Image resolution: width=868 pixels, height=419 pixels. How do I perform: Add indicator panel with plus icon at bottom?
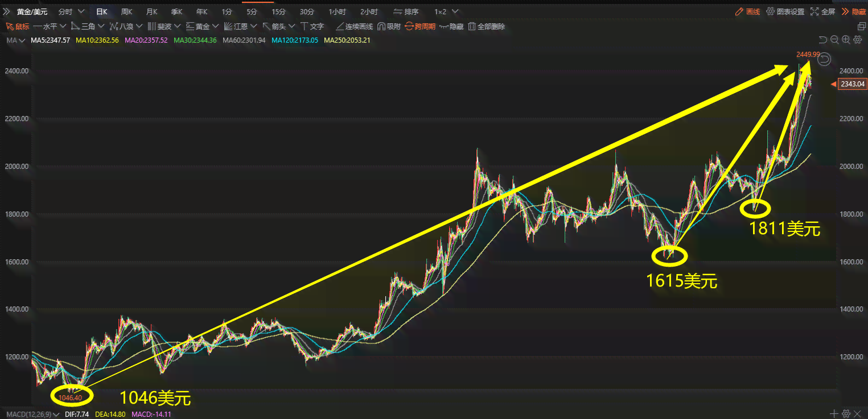click(834, 414)
